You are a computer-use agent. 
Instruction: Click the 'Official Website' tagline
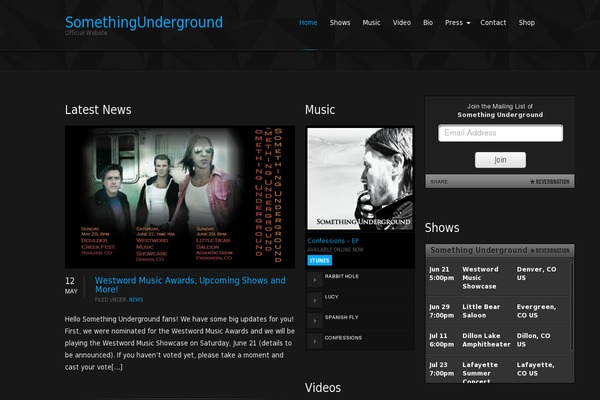coord(86,33)
